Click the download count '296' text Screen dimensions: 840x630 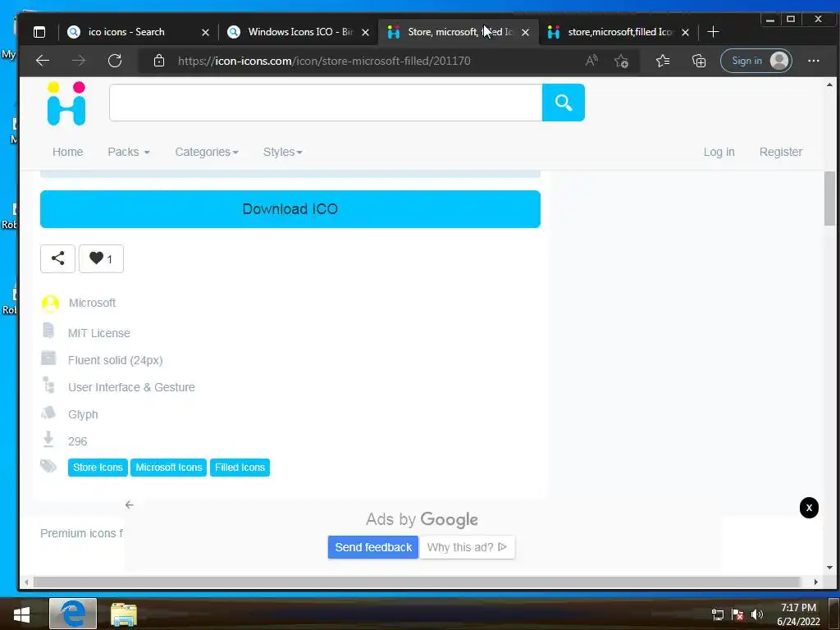(x=77, y=441)
